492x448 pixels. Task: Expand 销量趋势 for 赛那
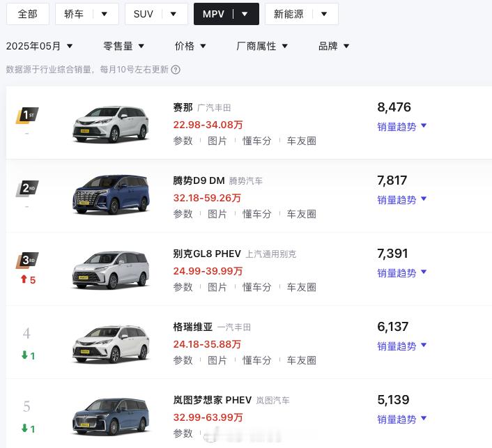pos(402,126)
